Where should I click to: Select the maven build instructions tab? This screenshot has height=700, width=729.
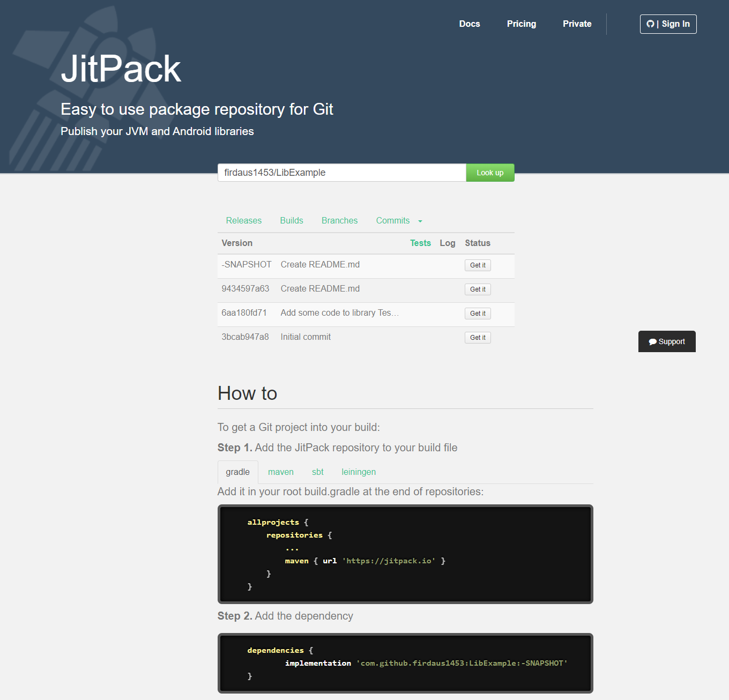281,472
